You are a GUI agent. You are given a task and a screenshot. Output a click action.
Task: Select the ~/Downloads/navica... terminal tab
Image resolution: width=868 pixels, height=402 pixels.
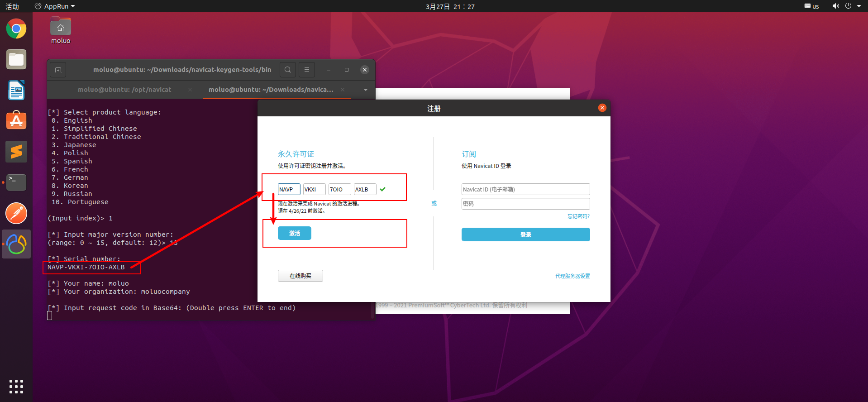[271, 90]
